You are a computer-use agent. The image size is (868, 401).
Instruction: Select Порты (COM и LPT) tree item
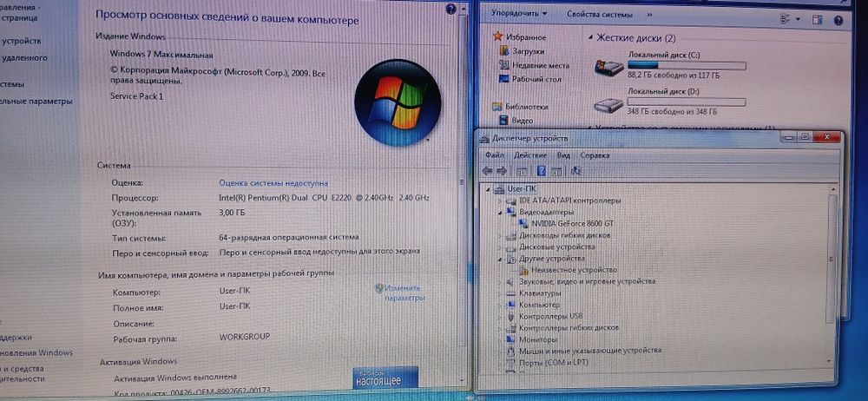[554, 362]
